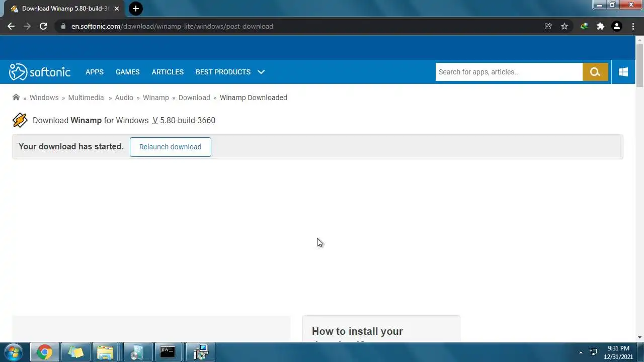Open the green extension icon
Screen dimensions: 644x362
[x=584, y=26]
